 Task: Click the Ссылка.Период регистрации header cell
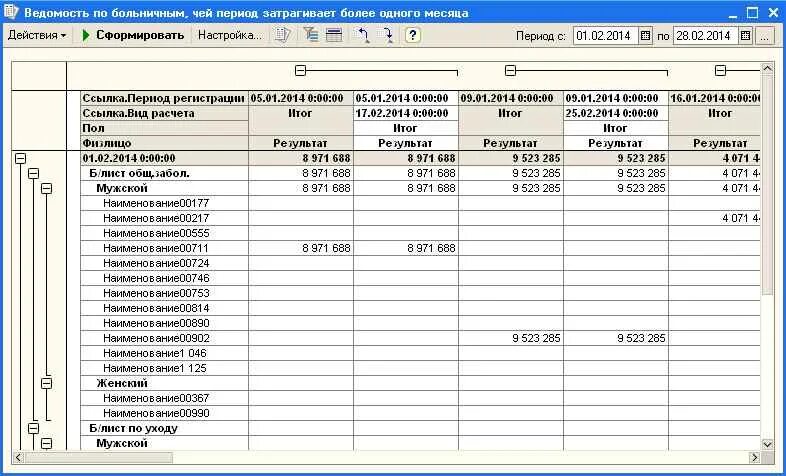(x=164, y=98)
